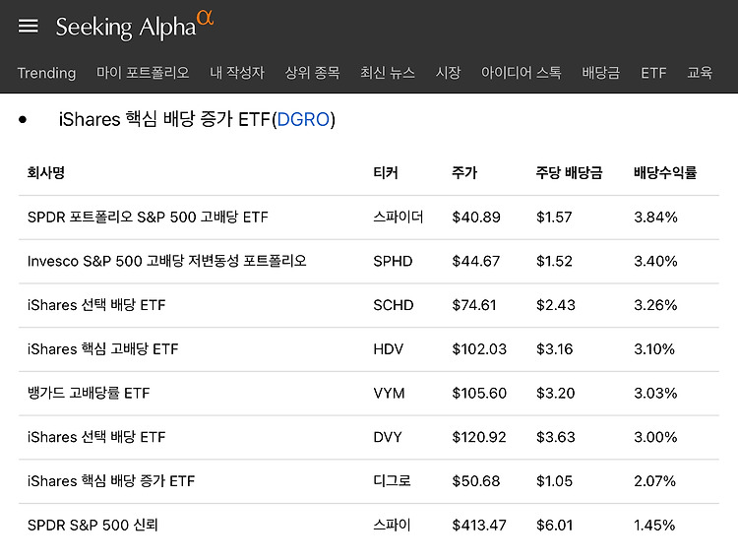
Task: Click the Seeking Alpha logo
Action: [135, 26]
